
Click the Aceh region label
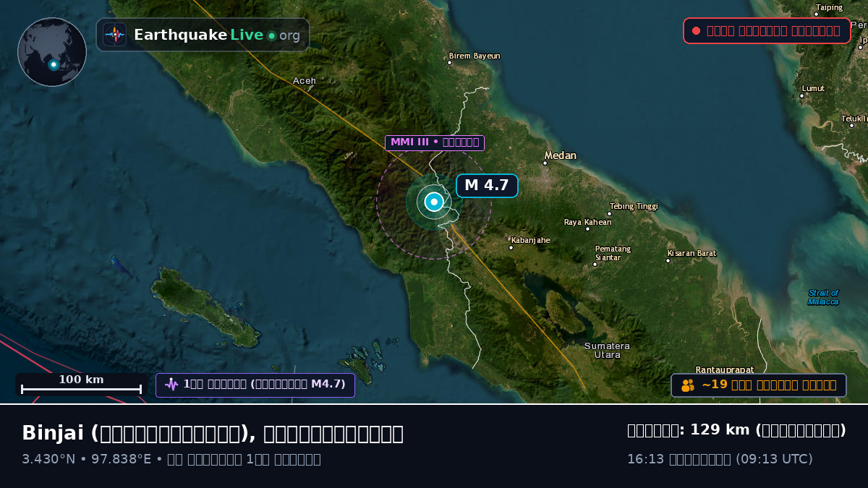click(x=305, y=80)
